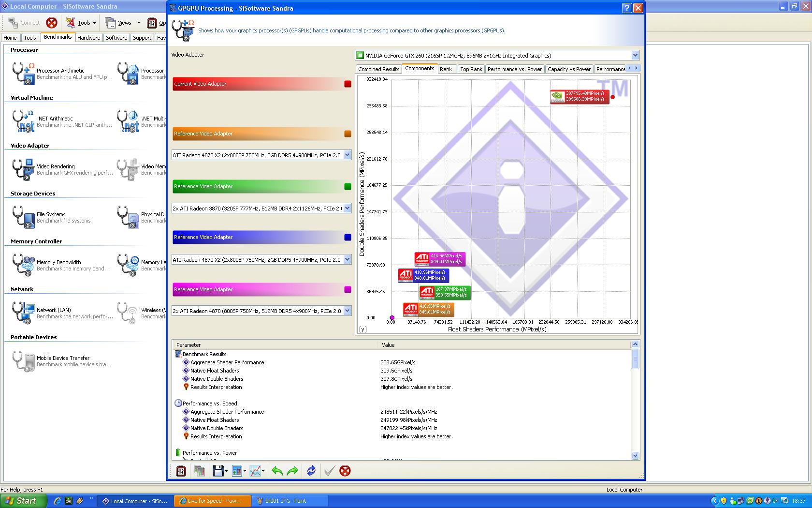This screenshot has width=812, height=508.
Task: Click the Options icon in the main toolbar
Action: click(x=152, y=23)
